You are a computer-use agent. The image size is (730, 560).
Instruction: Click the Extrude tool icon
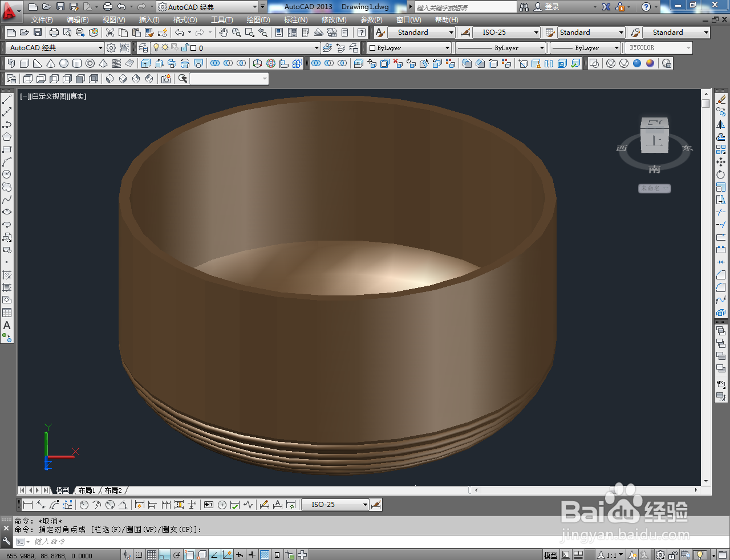[146, 63]
